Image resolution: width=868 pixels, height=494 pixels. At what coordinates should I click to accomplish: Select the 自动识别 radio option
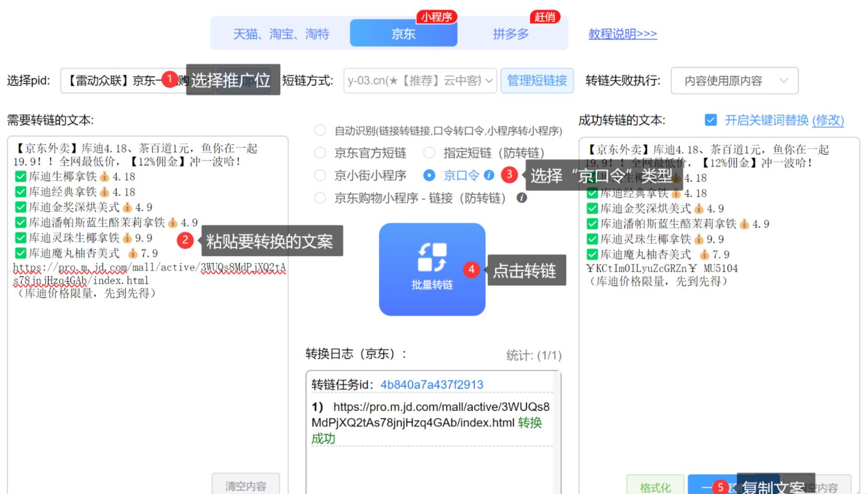[x=320, y=131]
